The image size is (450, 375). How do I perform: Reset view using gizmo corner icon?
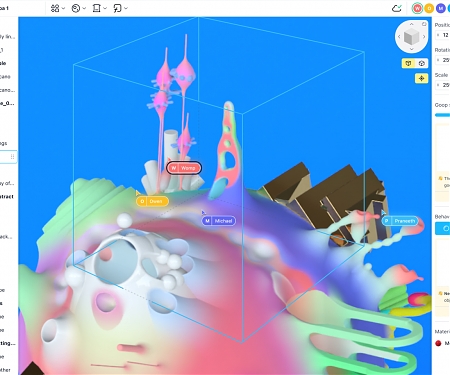pyautogui.click(x=424, y=24)
